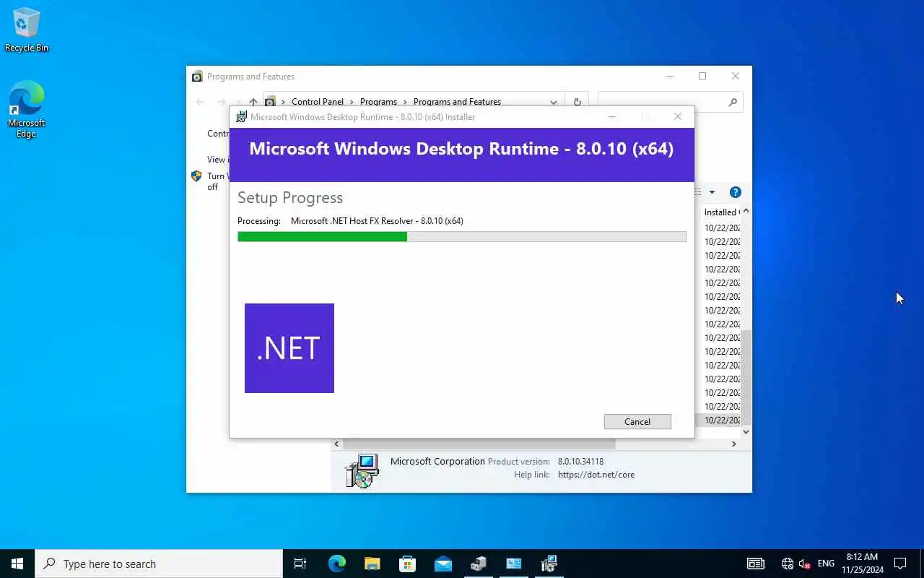Open the notification center icon
This screenshot has height=578, width=924.
(900, 564)
